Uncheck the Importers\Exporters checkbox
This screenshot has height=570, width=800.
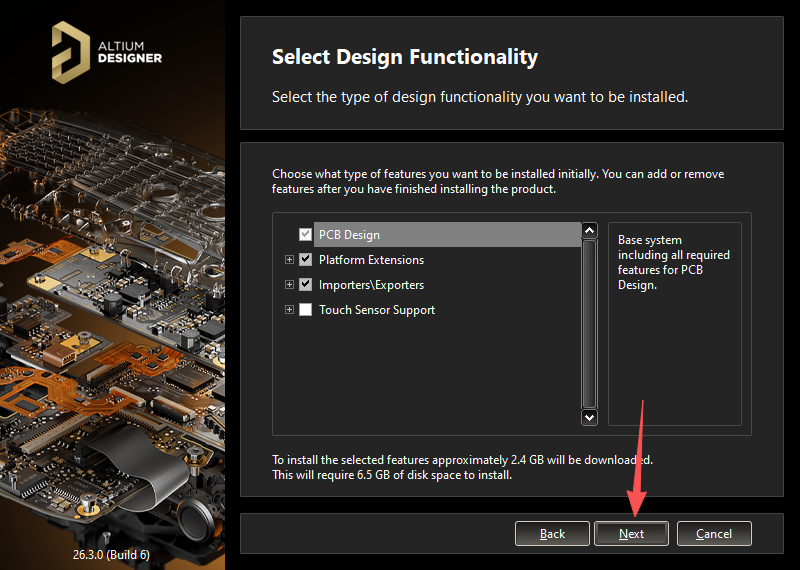point(306,285)
